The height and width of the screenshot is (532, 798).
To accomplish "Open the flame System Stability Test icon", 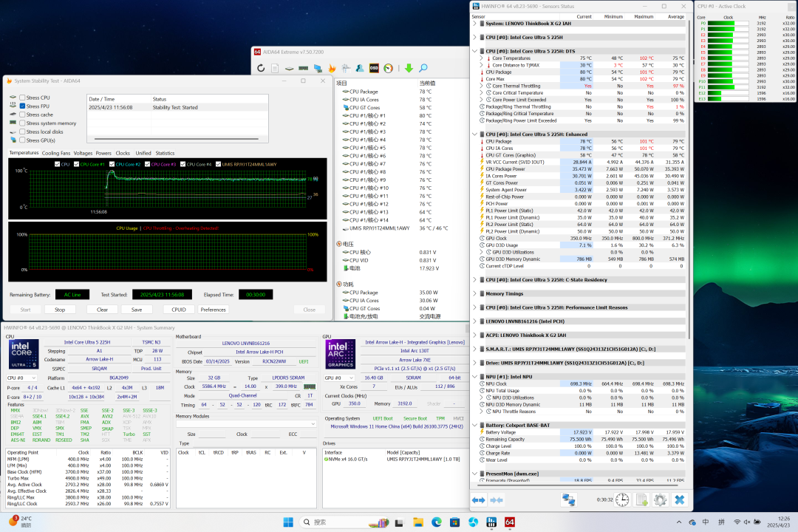I will coord(332,68).
